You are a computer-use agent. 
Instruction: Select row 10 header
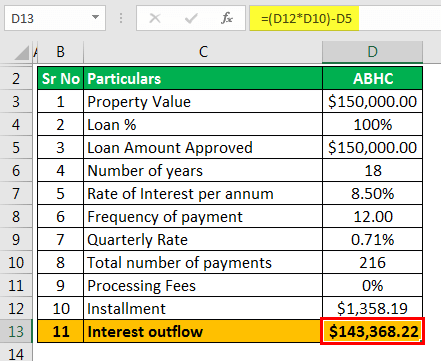tap(16, 262)
